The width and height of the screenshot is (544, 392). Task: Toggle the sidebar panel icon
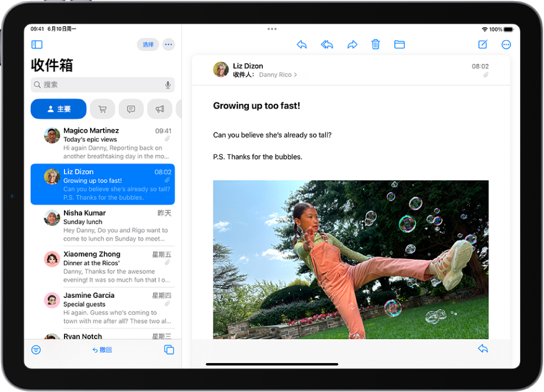pos(37,44)
